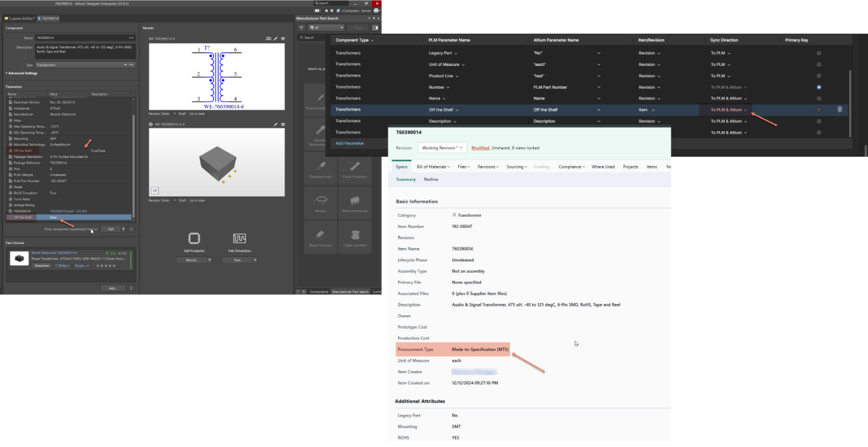Open the Working Revision dropdown
Viewport: 868px width, 447px height.
[x=442, y=147]
